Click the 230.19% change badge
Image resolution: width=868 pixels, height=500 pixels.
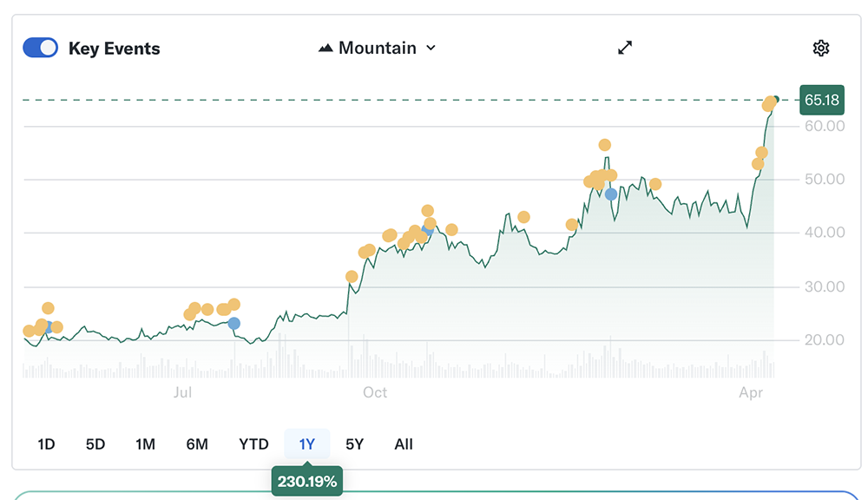307,481
